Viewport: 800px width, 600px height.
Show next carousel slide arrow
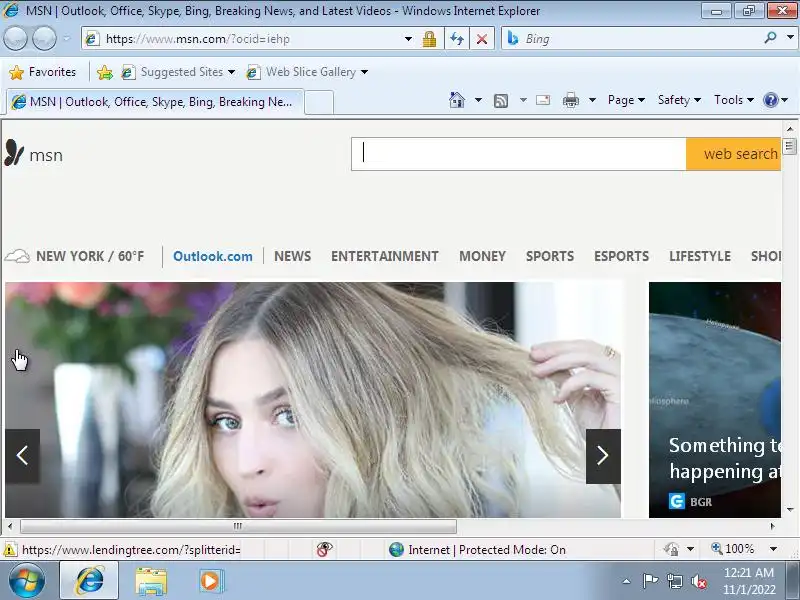pos(603,456)
